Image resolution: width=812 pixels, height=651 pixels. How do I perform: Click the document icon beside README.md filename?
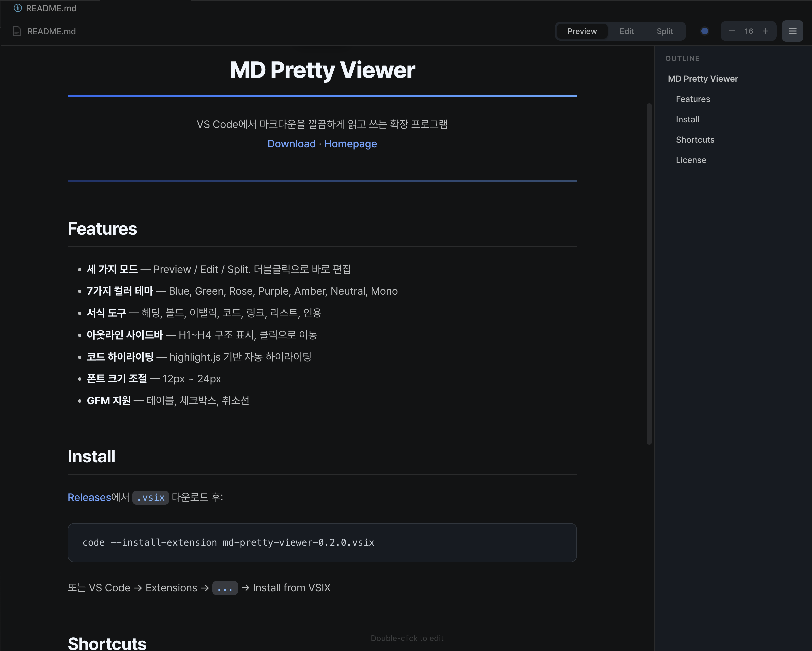click(x=17, y=31)
